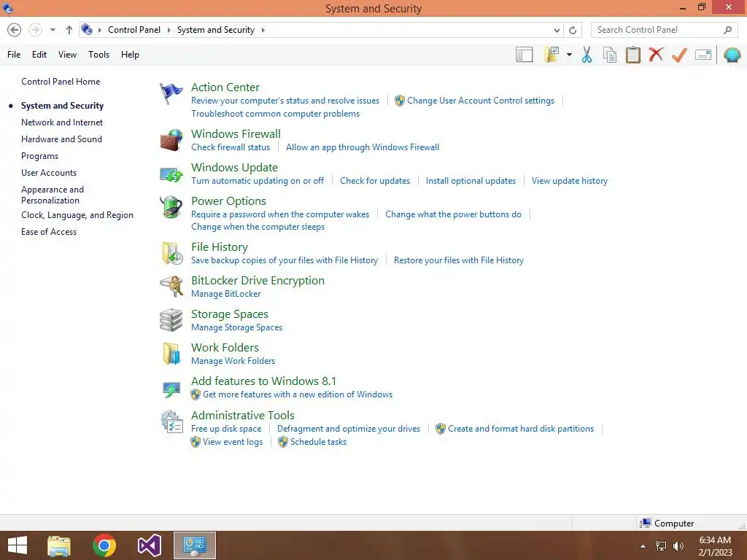Click the Copy toolbar icon
The height and width of the screenshot is (560, 747).
tap(610, 55)
